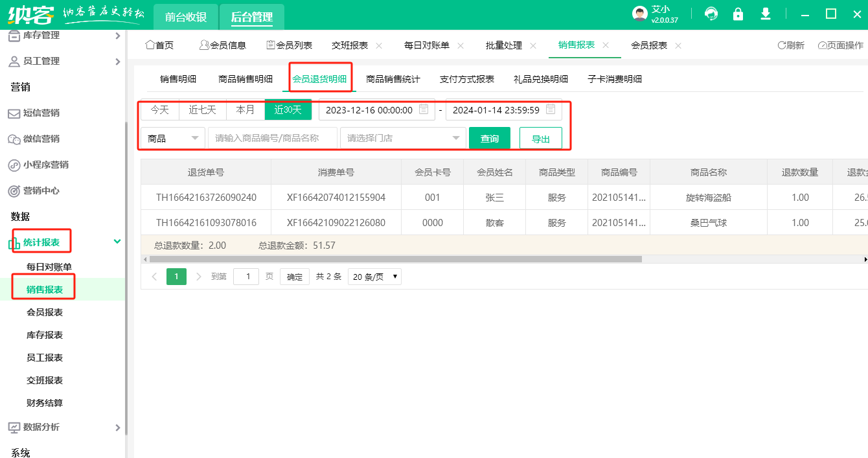Click the lock screen icon
Viewport: 868px width, 458px height.
click(x=738, y=14)
